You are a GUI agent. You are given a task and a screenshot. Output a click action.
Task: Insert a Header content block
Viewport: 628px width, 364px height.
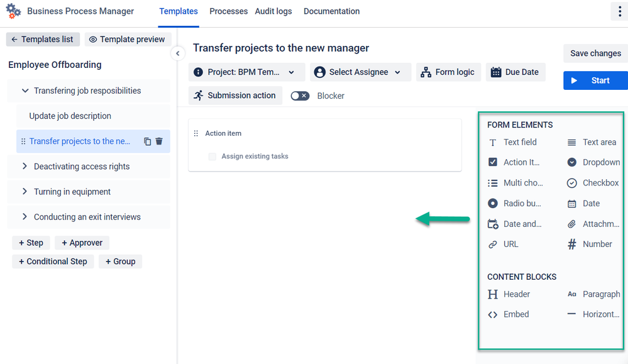click(509, 294)
